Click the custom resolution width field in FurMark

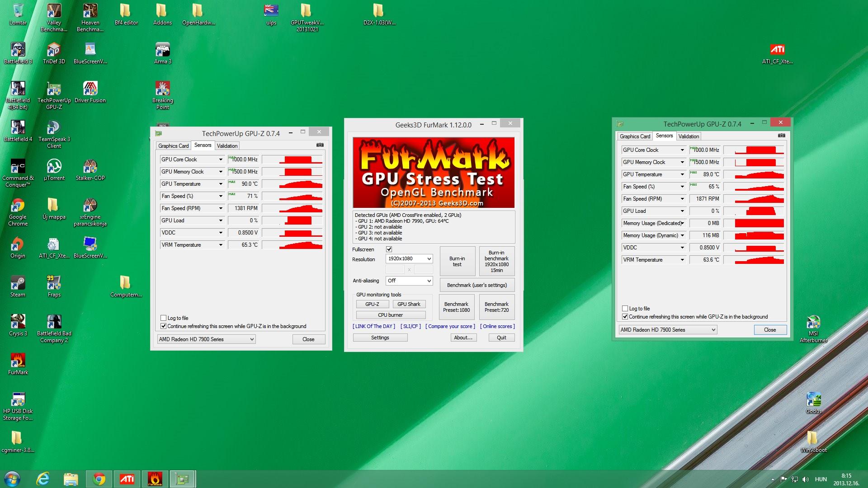[x=395, y=270]
